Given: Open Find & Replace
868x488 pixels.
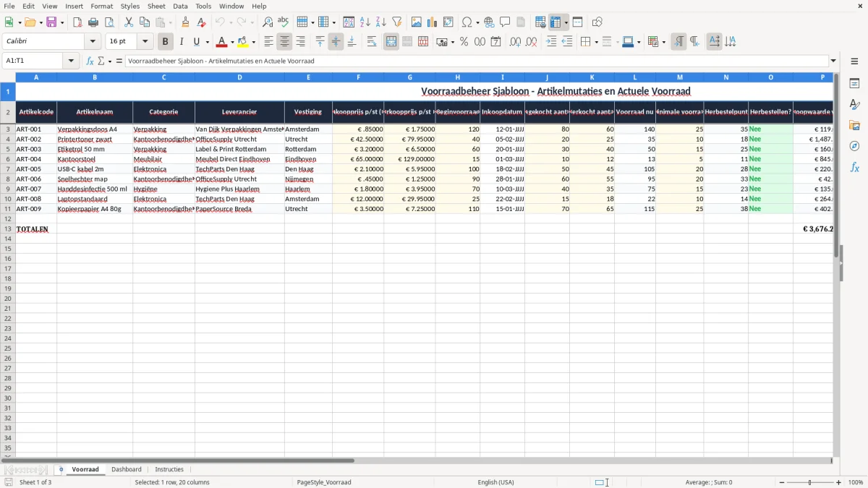Looking at the screenshot, I should [x=268, y=22].
